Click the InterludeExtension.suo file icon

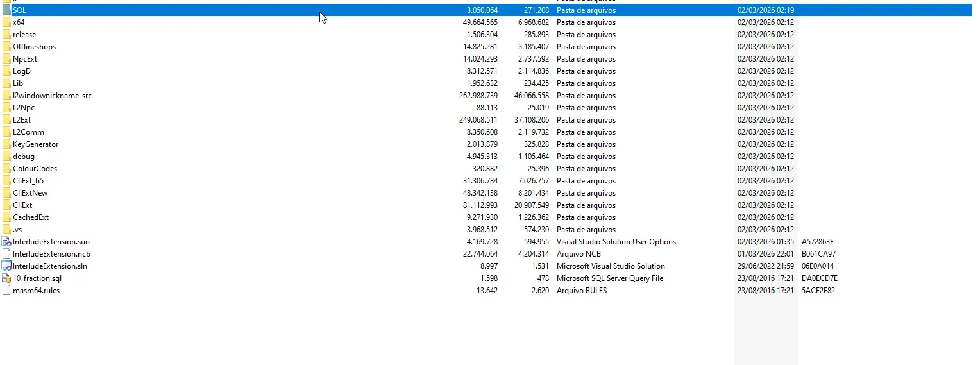(6, 242)
